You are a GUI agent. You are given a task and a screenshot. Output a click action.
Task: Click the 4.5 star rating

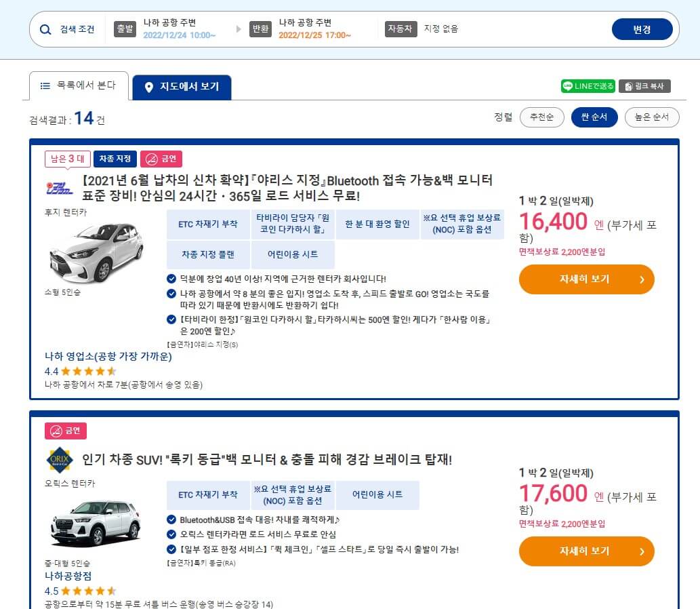coord(81,591)
